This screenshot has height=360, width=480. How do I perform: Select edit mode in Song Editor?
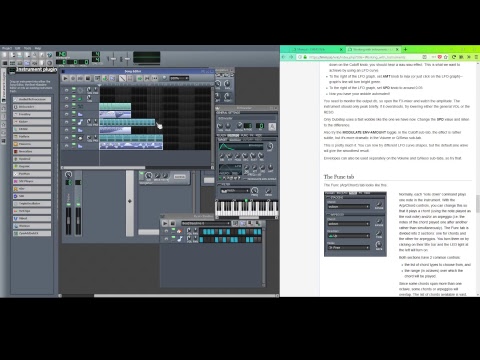(130, 78)
